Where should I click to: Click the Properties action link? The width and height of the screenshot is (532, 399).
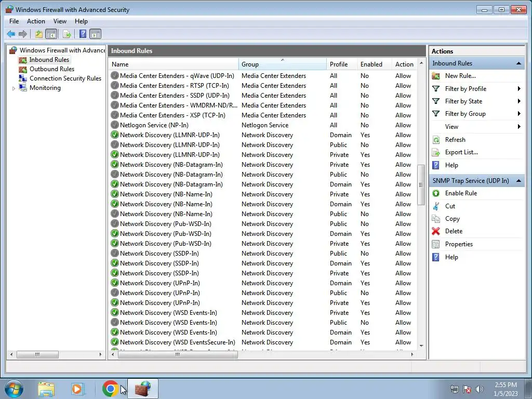pos(459,244)
